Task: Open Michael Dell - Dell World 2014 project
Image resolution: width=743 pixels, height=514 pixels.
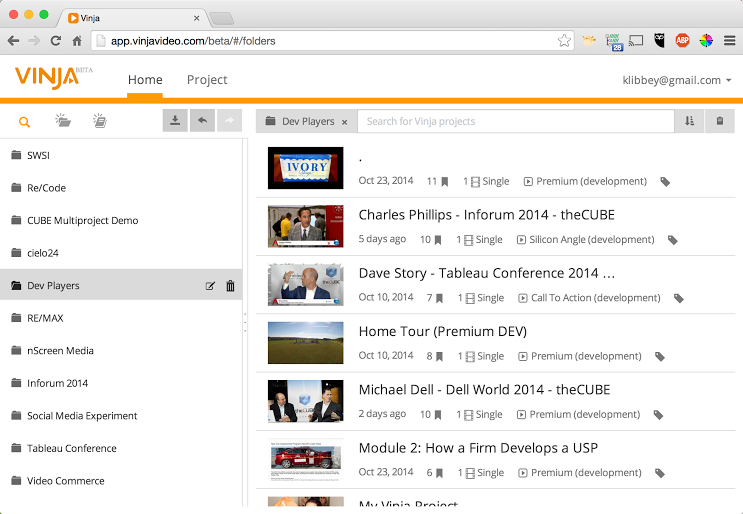Action: [484, 390]
